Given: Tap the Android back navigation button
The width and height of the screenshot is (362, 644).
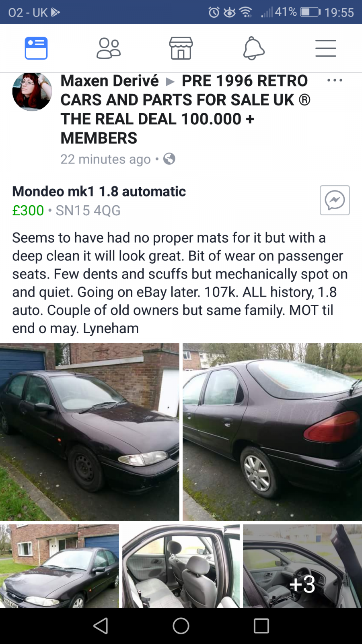Looking at the screenshot, I should pyautogui.click(x=101, y=626).
